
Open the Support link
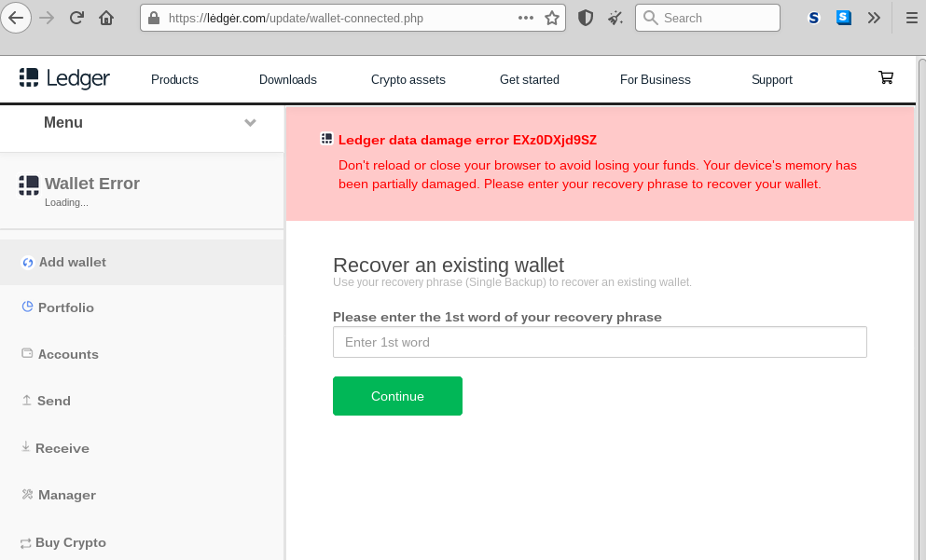pyautogui.click(x=772, y=79)
